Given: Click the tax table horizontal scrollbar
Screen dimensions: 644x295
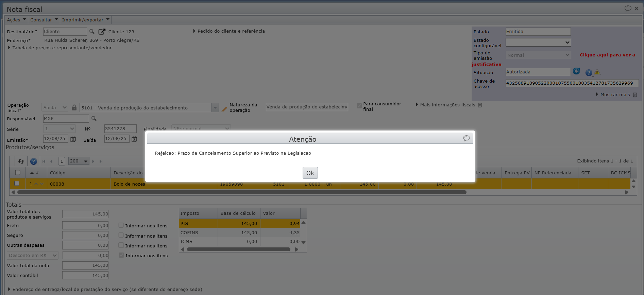Looking at the screenshot, I should (x=238, y=249).
